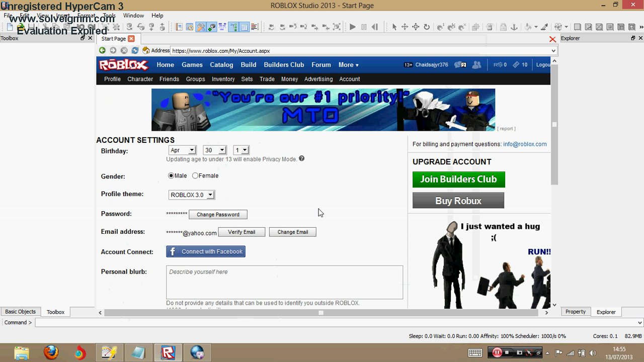644x362 pixels.
Task: Open the Window menu in menu bar
Action: click(x=133, y=16)
